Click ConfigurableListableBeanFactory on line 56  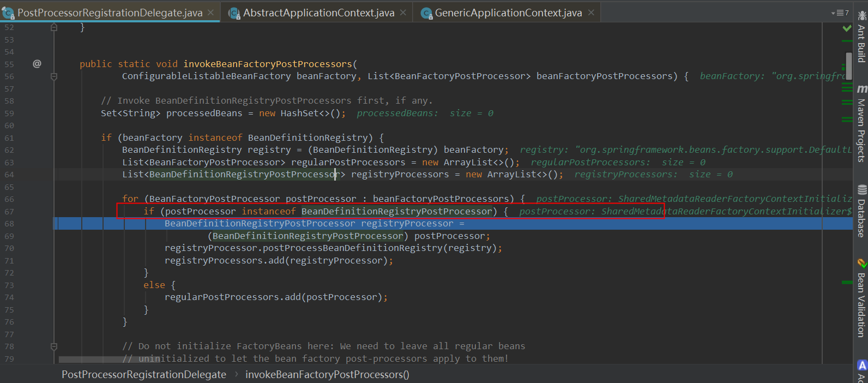coord(207,76)
